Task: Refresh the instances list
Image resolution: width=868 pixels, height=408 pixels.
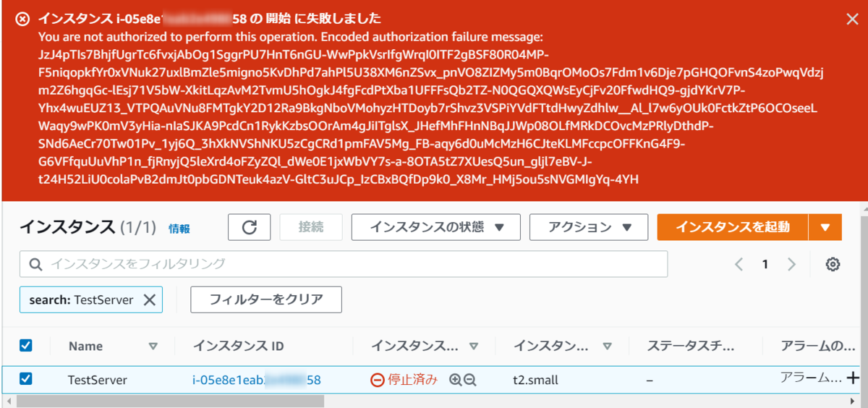Action: 250,227
